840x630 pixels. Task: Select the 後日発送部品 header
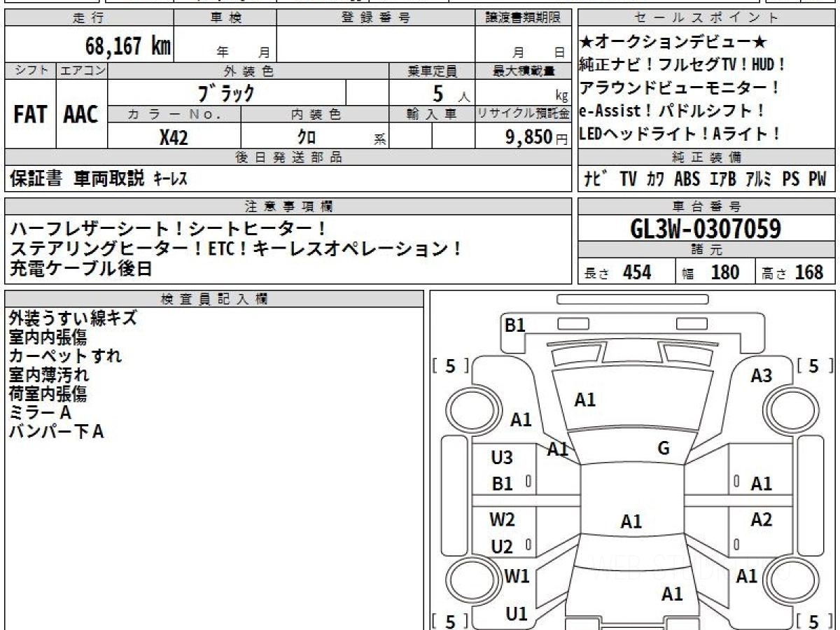coord(288,157)
